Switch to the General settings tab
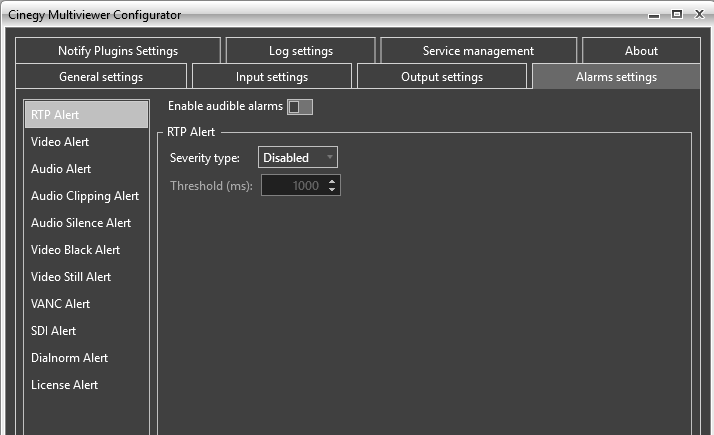The width and height of the screenshot is (714, 435). (101, 77)
